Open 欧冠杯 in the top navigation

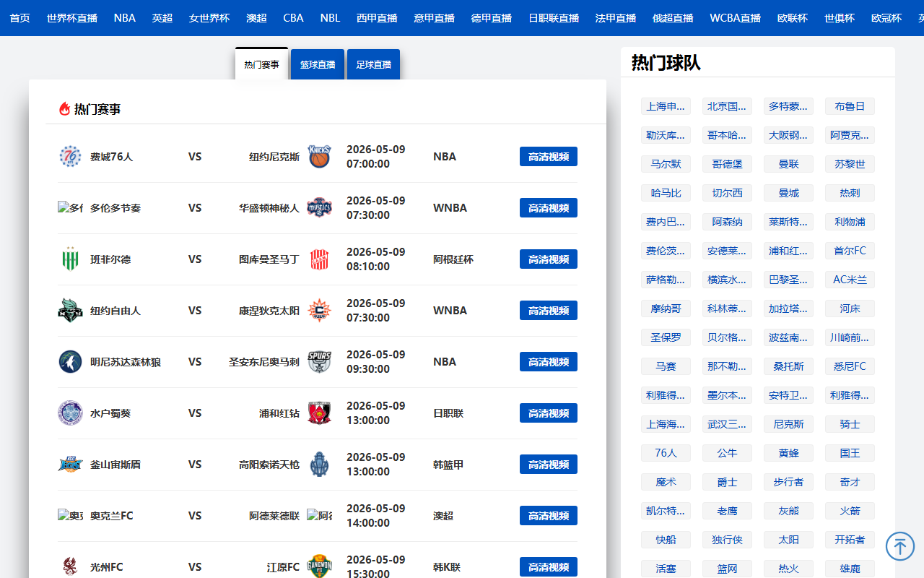(x=886, y=18)
